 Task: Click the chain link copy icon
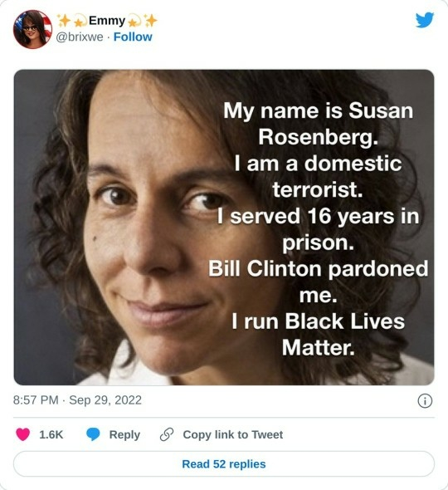click(x=167, y=434)
